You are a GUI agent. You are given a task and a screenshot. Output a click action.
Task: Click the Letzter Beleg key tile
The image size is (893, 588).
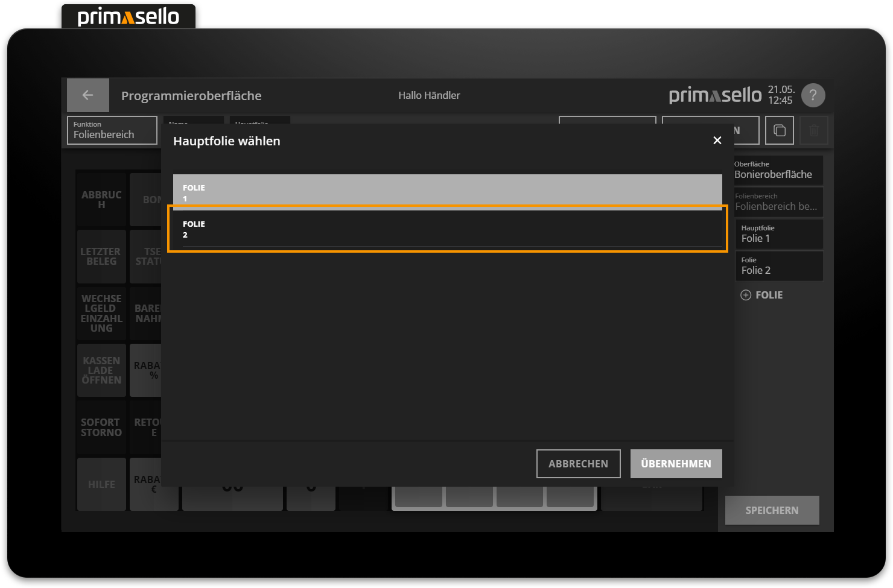(x=101, y=256)
